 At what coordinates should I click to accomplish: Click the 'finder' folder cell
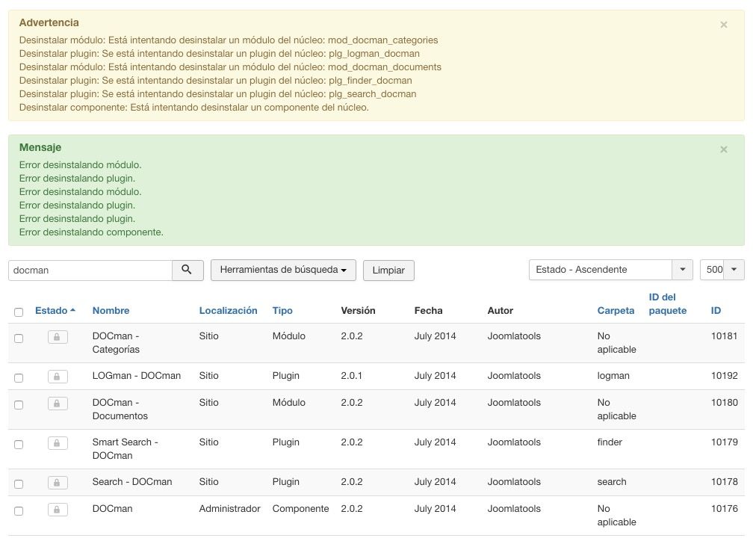(x=610, y=442)
